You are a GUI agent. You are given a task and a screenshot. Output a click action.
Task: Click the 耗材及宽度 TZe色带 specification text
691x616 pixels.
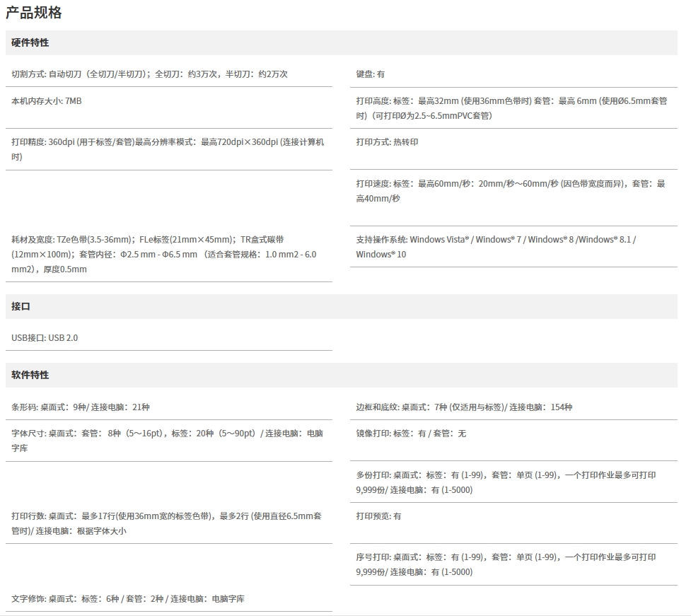[164, 254]
